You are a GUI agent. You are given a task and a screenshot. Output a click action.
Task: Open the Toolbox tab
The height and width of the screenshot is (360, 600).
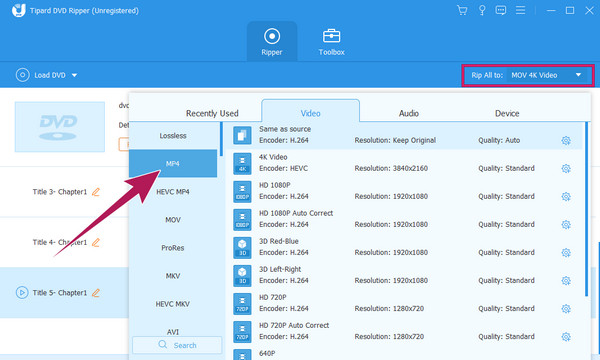pos(331,41)
